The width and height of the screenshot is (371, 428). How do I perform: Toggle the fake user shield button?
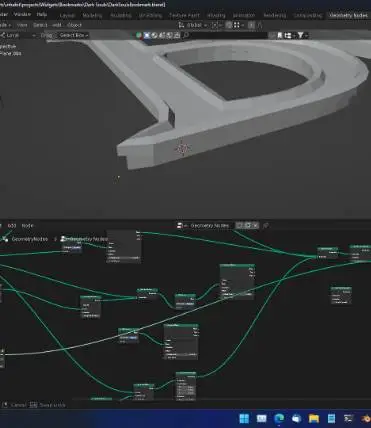240,226
